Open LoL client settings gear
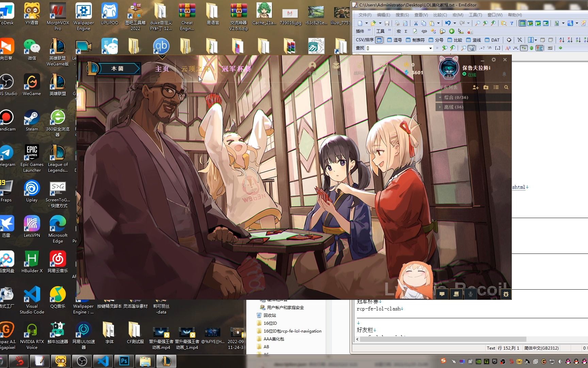The height and width of the screenshot is (368, 588). tap(494, 60)
